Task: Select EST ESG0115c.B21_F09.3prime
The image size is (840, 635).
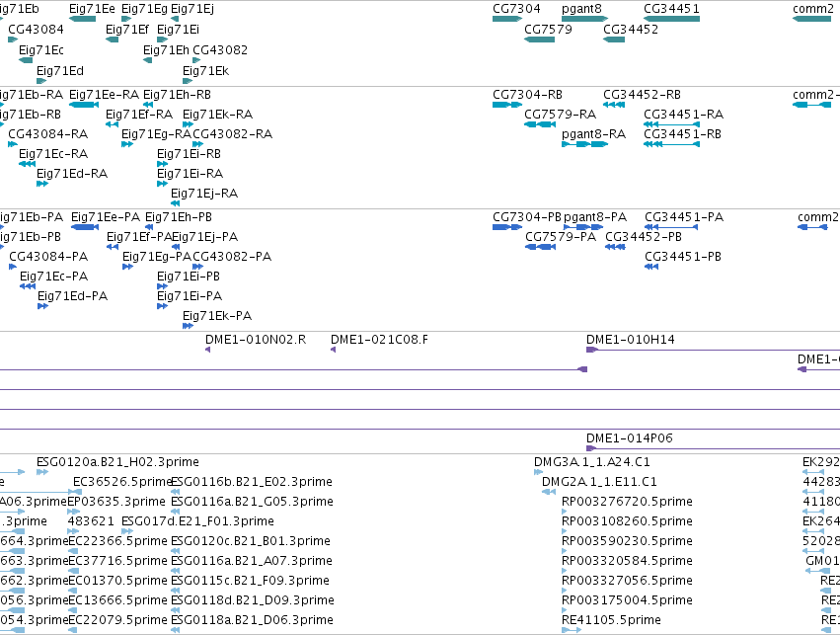Action: (250, 581)
